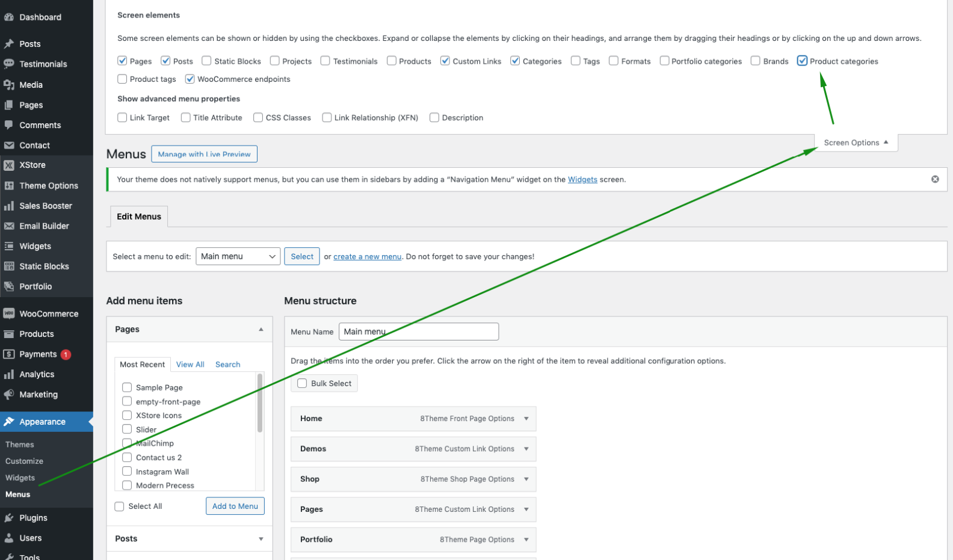Click the XStore icon in sidebar
The height and width of the screenshot is (560, 953).
(9, 165)
